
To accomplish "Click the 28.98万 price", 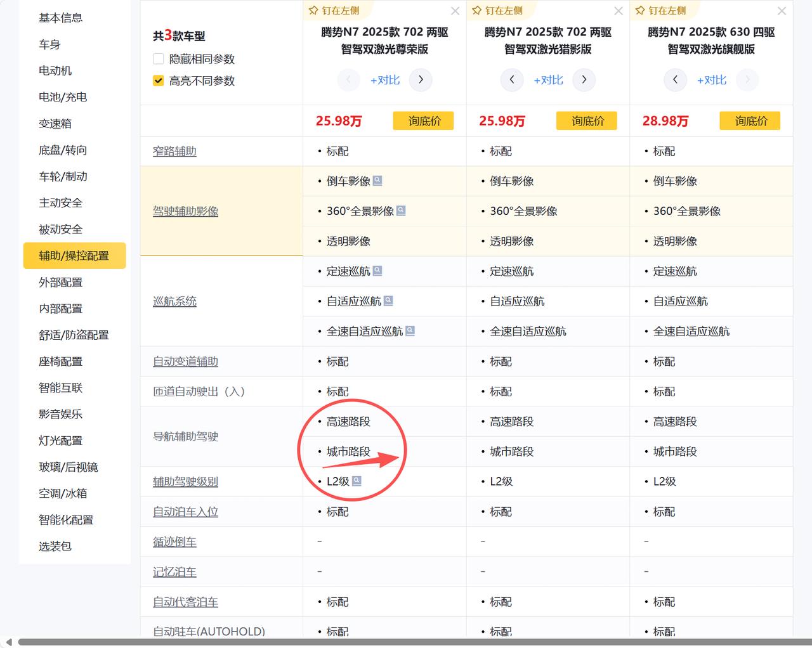I will [665, 121].
